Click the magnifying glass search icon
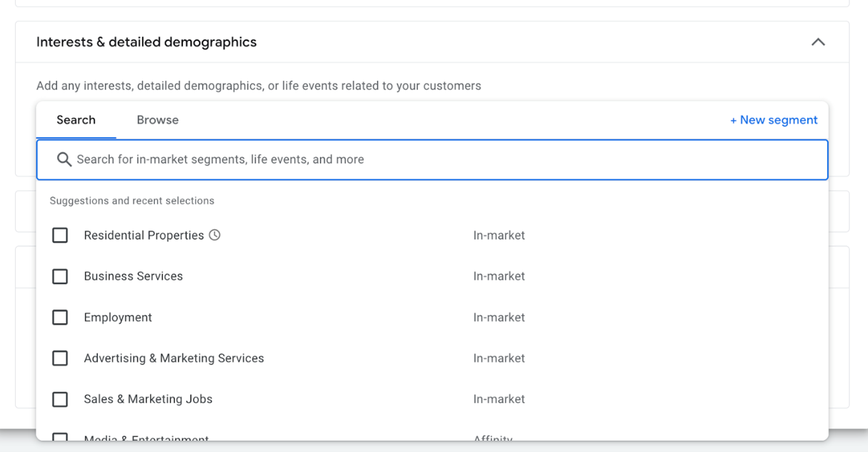 [x=64, y=160]
